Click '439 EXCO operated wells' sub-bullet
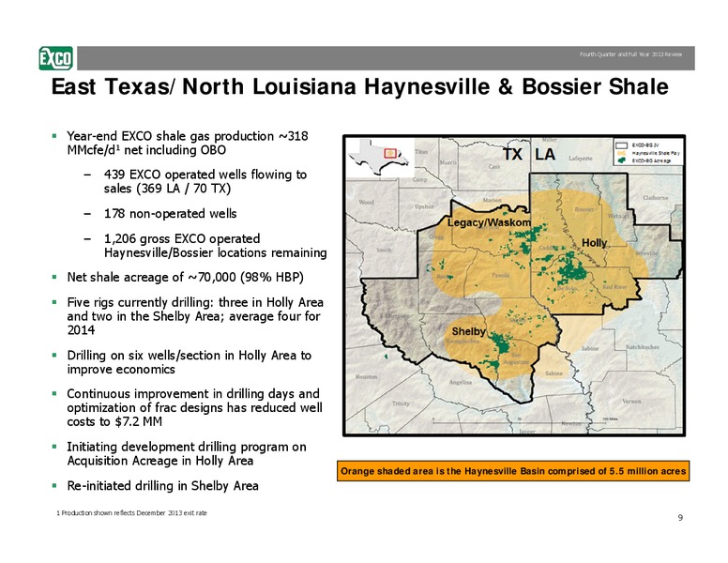This screenshot has width=728, height=563. click(205, 182)
